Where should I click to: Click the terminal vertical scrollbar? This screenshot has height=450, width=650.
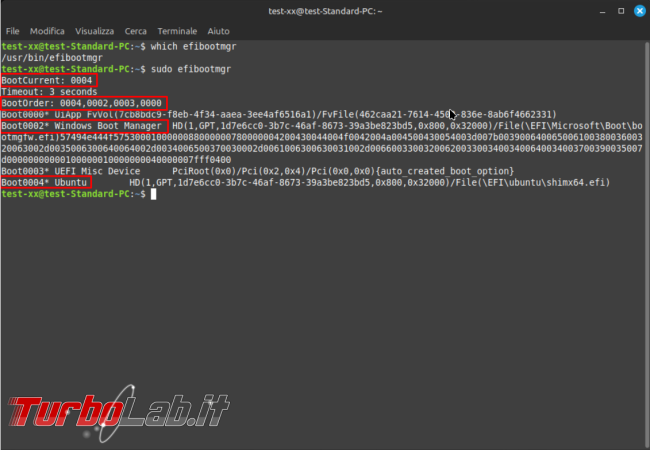[x=647, y=244]
